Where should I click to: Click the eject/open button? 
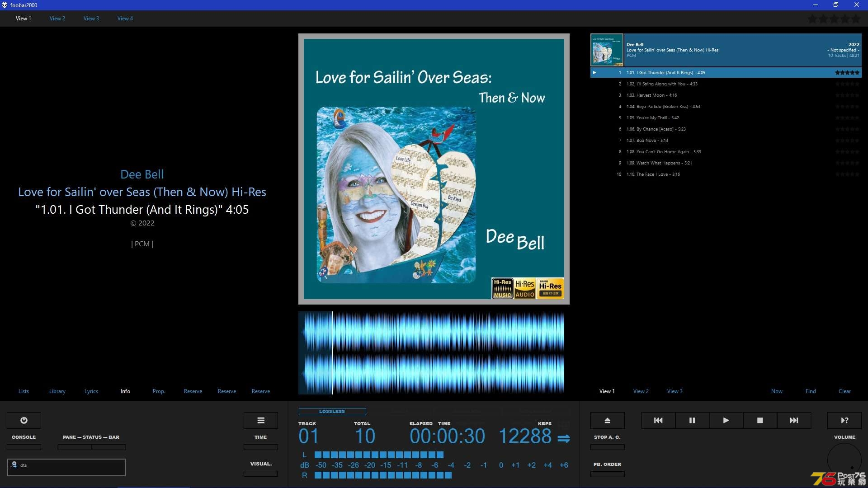pyautogui.click(x=608, y=420)
